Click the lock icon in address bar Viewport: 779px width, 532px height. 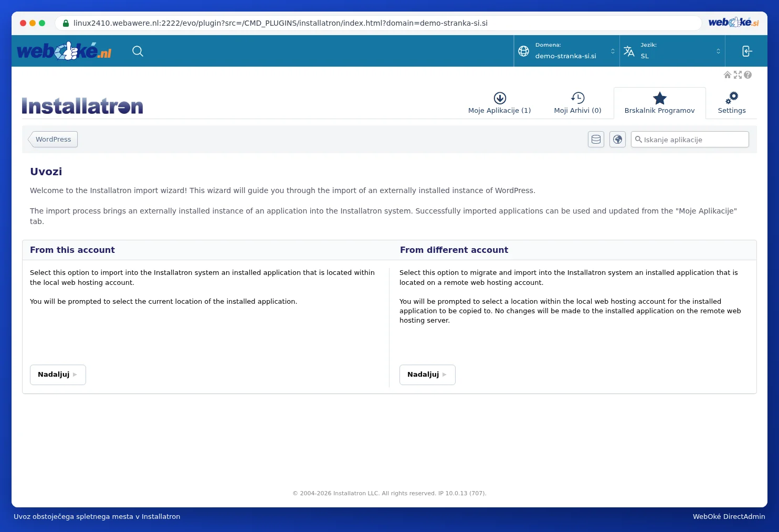pyautogui.click(x=66, y=23)
